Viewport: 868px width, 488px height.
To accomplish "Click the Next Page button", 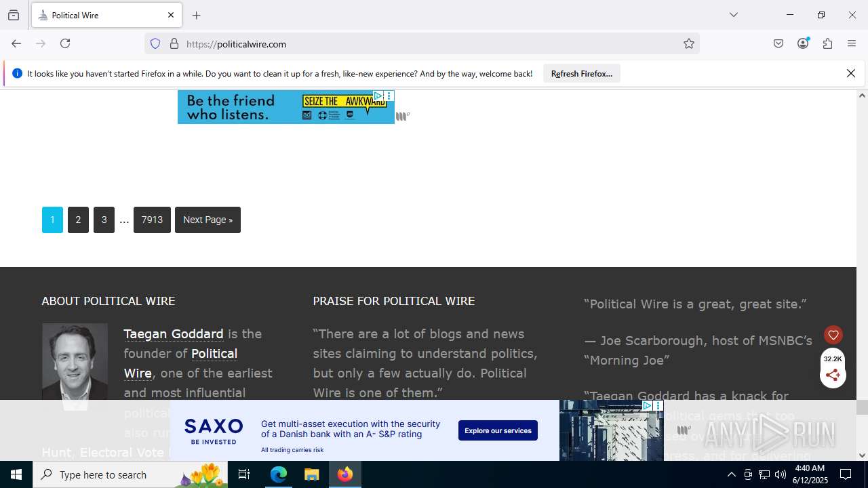I will tap(208, 220).
